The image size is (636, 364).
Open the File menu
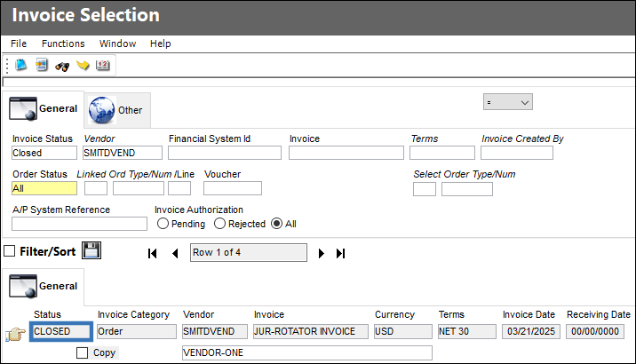[x=19, y=44]
